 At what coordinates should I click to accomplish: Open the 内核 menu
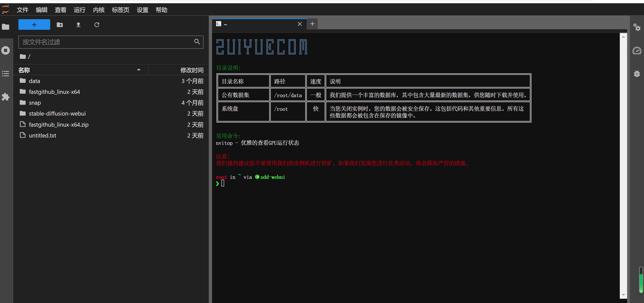[99, 10]
